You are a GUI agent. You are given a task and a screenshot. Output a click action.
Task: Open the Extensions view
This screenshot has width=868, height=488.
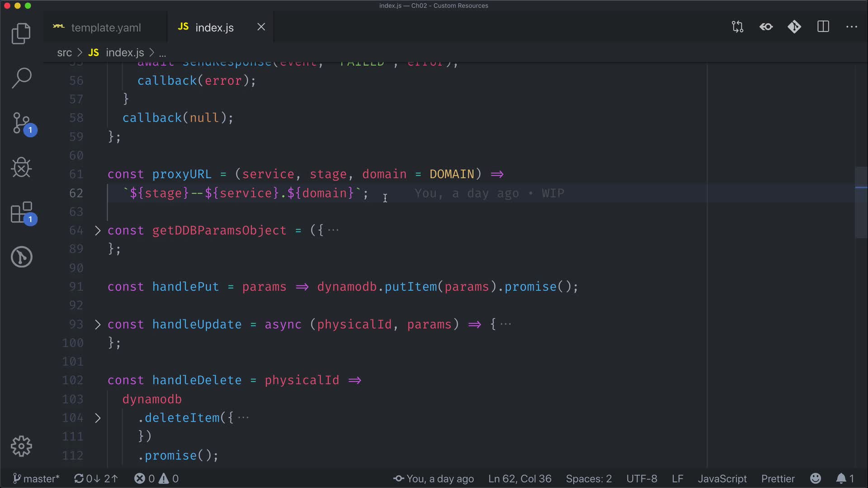(21, 212)
